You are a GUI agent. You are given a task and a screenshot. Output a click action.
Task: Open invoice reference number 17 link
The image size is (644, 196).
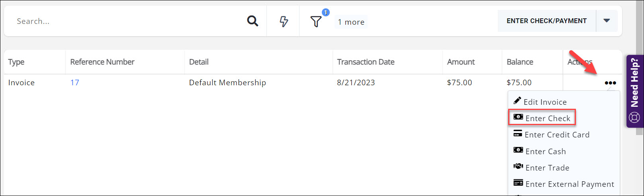pos(74,82)
